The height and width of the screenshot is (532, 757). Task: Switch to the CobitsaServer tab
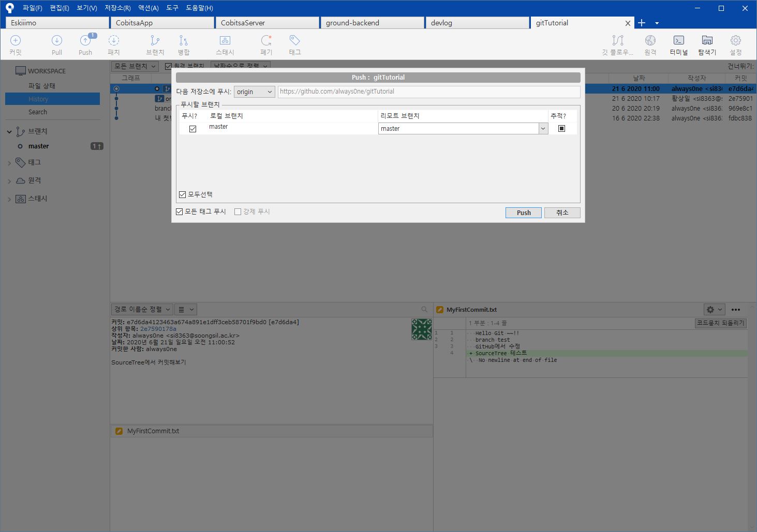coord(268,23)
